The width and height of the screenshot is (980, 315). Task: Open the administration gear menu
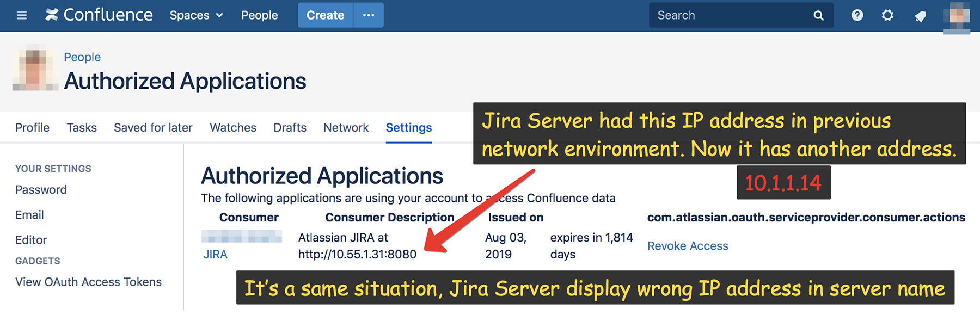tap(887, 15)
